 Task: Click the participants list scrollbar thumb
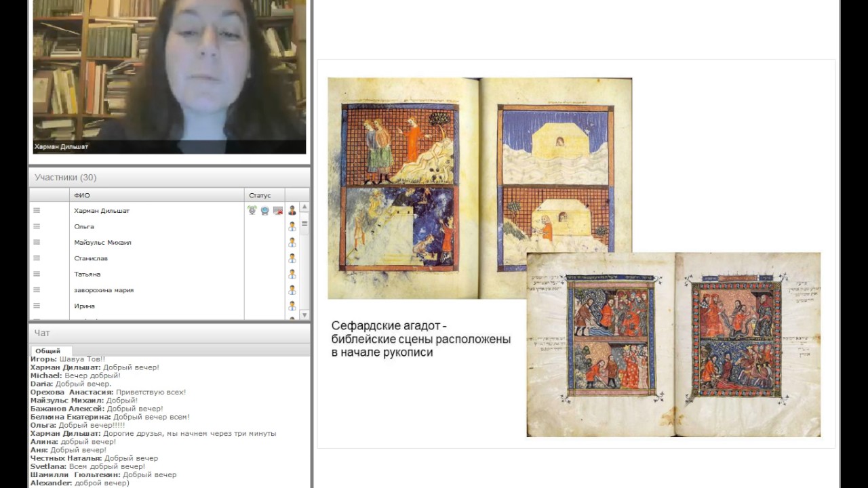[304, 223]
